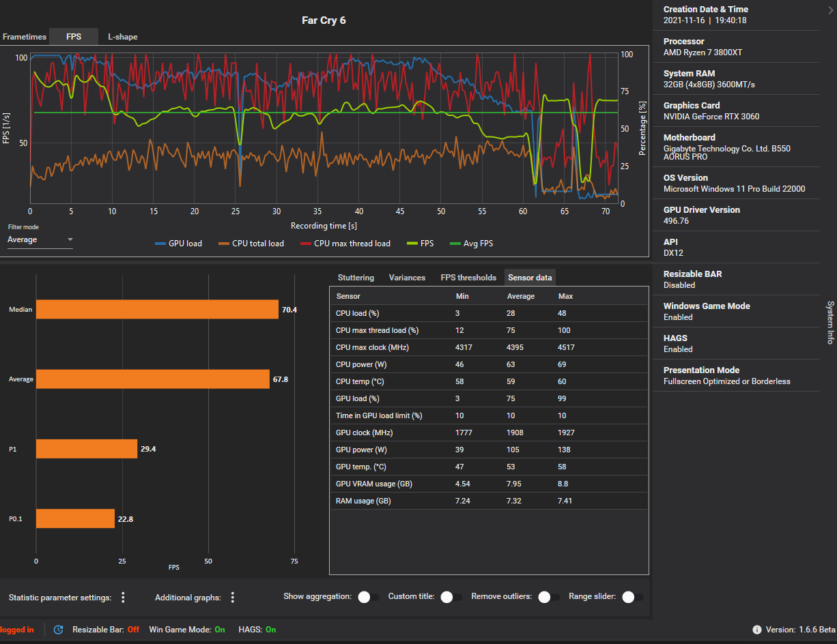Toggle GPU load series in legend

[179, 244]
